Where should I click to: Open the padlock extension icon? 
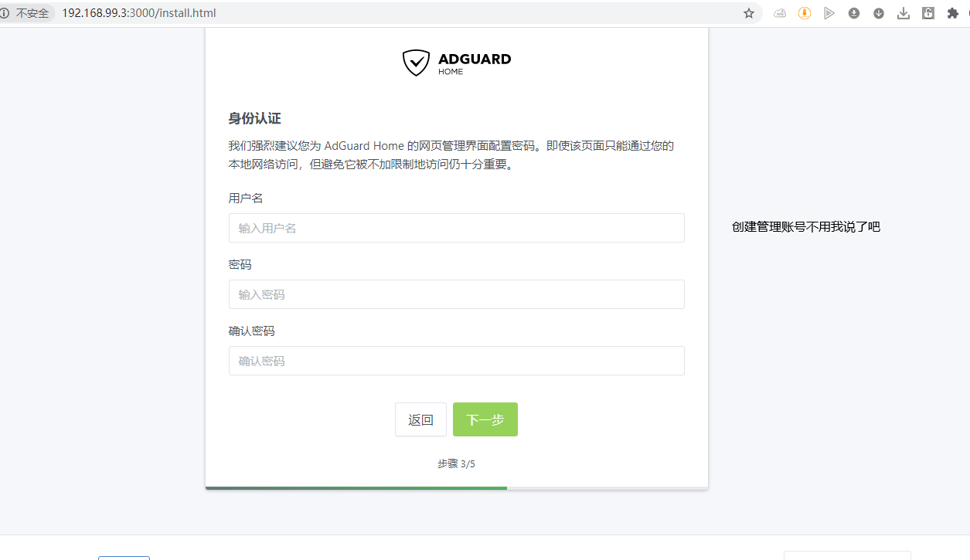click(x=928, y=13)
